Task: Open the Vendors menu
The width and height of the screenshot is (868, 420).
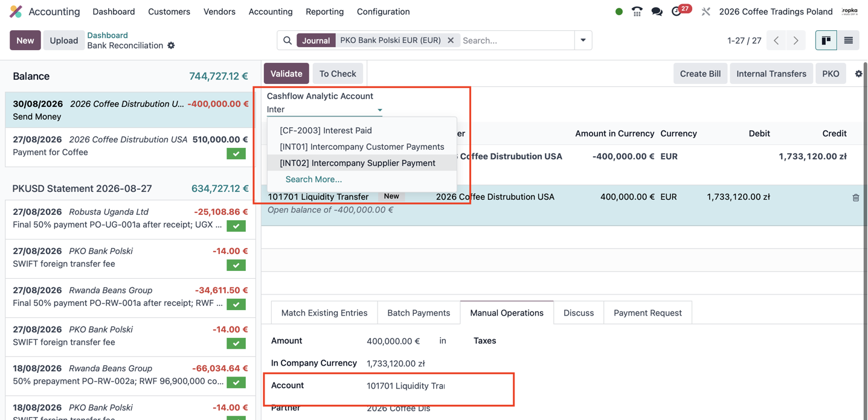Action: pyautogui.click(x=219, y=11)
